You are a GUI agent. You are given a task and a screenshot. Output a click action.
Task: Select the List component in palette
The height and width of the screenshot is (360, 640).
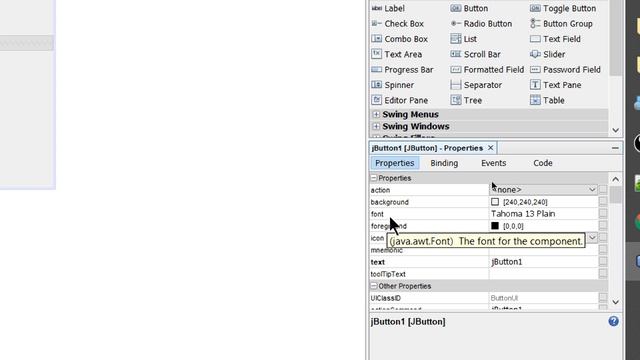pyautogui.click(x=463, y=39)
